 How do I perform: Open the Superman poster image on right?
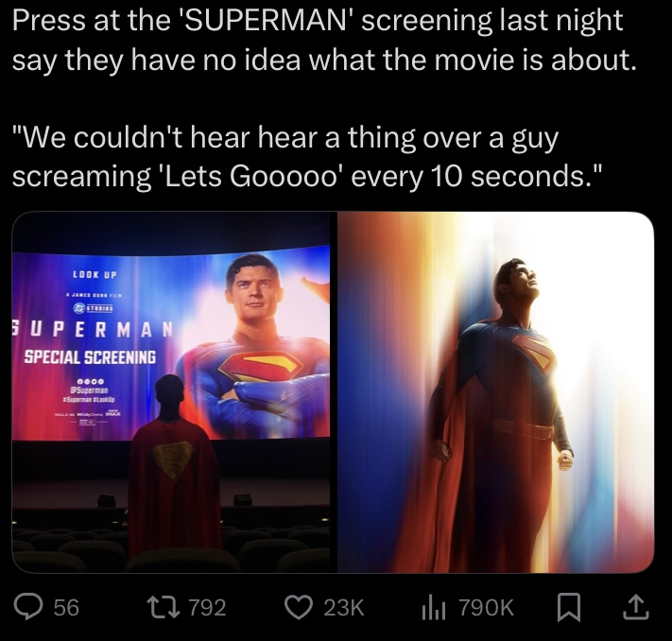click(x=496, y=392)
